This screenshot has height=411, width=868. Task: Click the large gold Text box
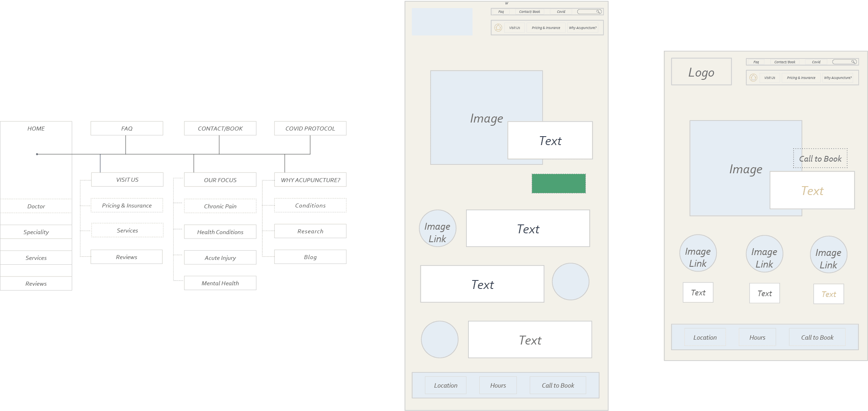(812, 190)
